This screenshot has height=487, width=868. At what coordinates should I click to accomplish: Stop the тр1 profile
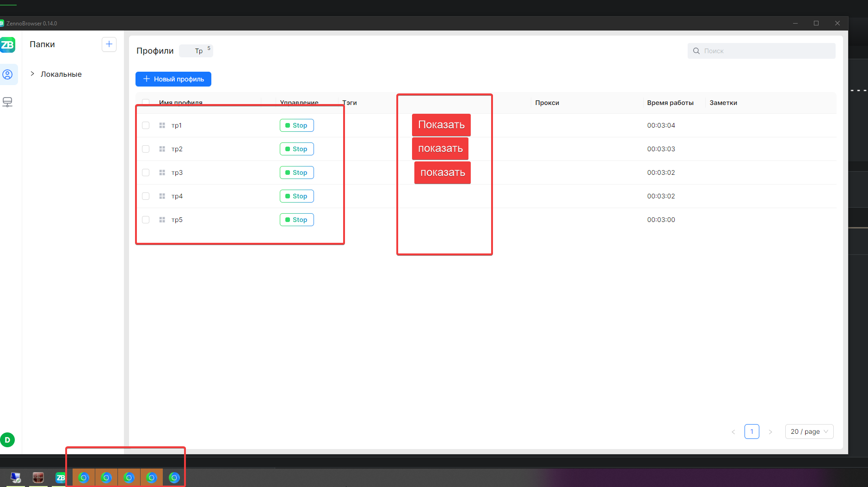[x=297, y=125]
